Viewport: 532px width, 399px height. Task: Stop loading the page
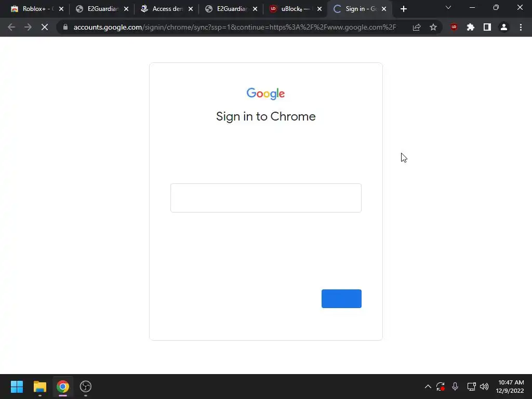[45, 27]
